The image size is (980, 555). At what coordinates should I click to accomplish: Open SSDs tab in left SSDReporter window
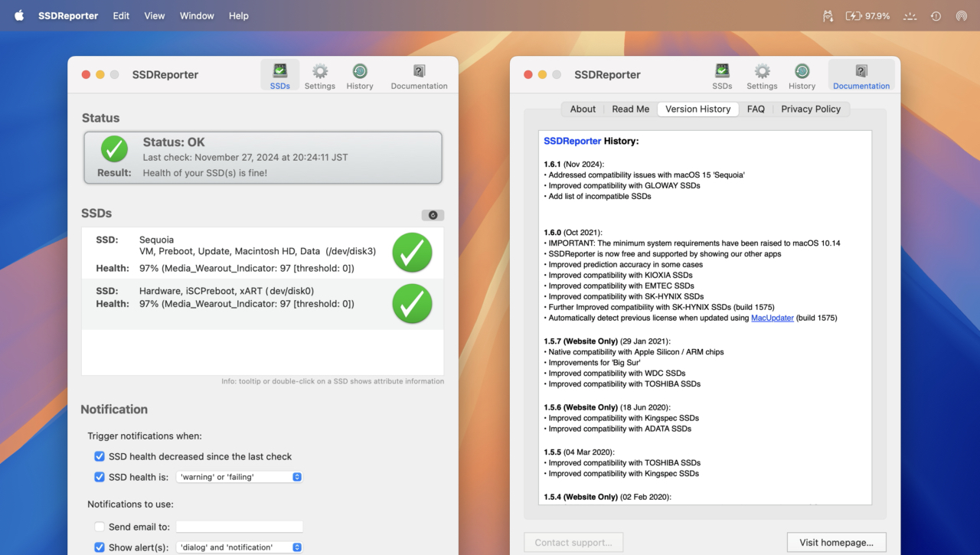pos(280,75)
